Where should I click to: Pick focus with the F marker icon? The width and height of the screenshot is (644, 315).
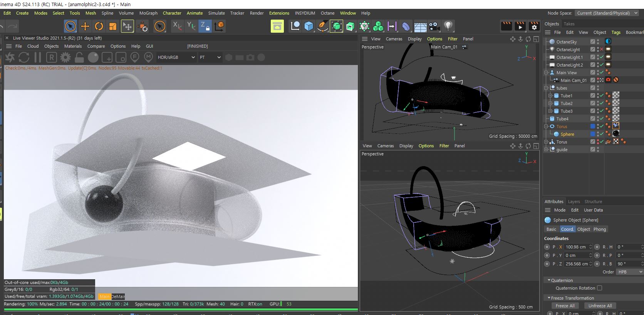(x=135, y=58)
